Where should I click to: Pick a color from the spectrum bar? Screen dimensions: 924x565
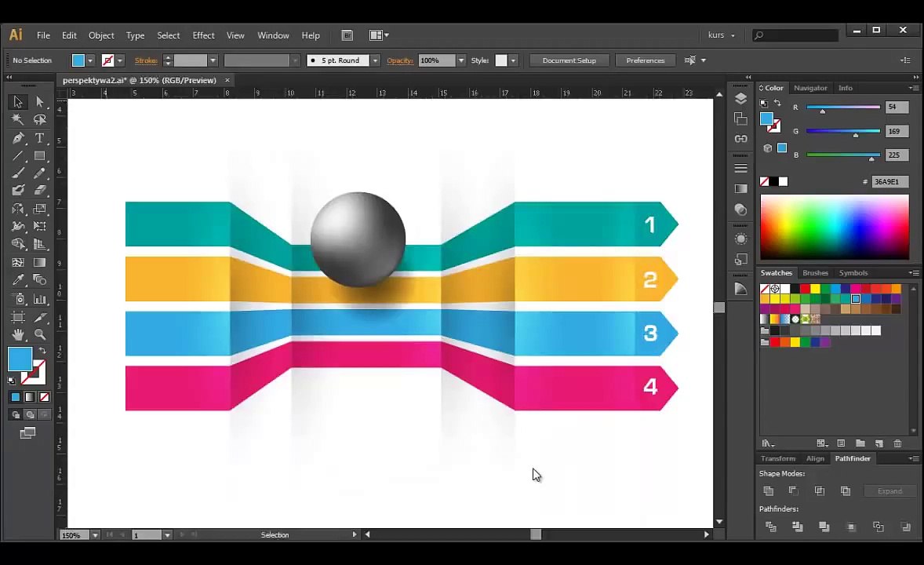pyautogui.click(x=835, y=227)
